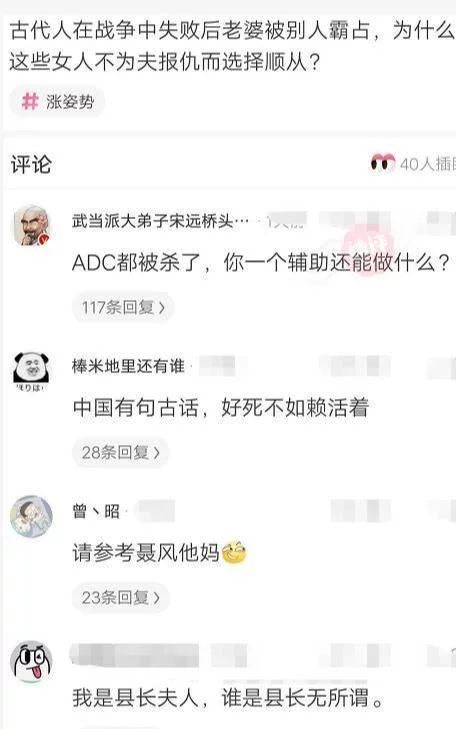Click the pink eyes icon beside 40人

pos(383,163)
